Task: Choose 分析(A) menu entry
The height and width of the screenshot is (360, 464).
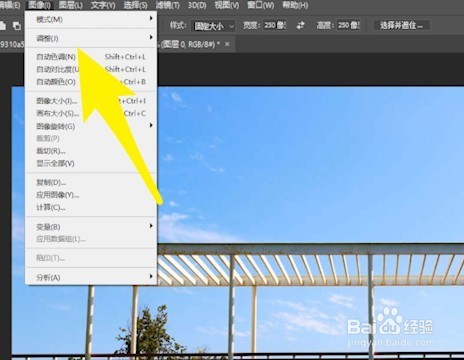Action: pyautogui.click(x=91, y=277)
